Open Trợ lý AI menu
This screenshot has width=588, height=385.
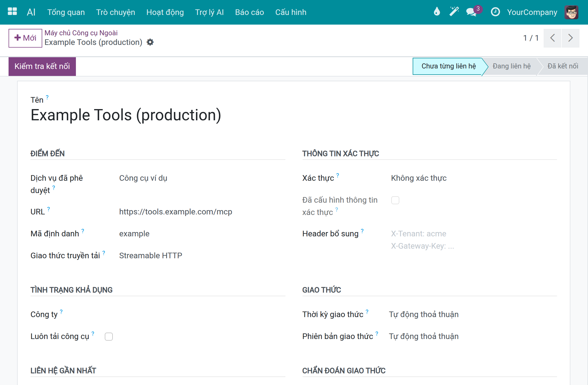(210, 12)
